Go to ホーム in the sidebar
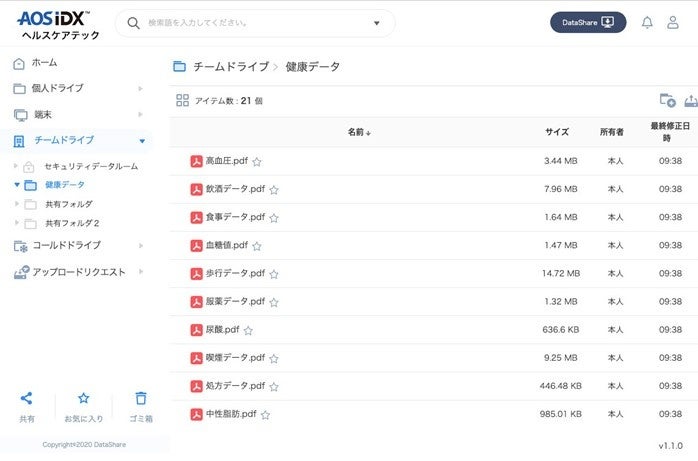Viewport: 698px width, 461px height. pyautogui.click(x=44, y=63)
